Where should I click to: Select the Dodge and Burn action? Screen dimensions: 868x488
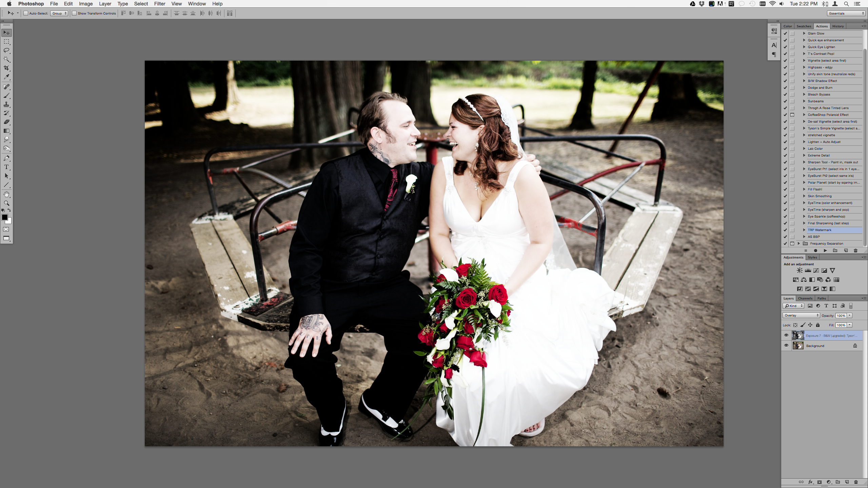coord(820,88)
